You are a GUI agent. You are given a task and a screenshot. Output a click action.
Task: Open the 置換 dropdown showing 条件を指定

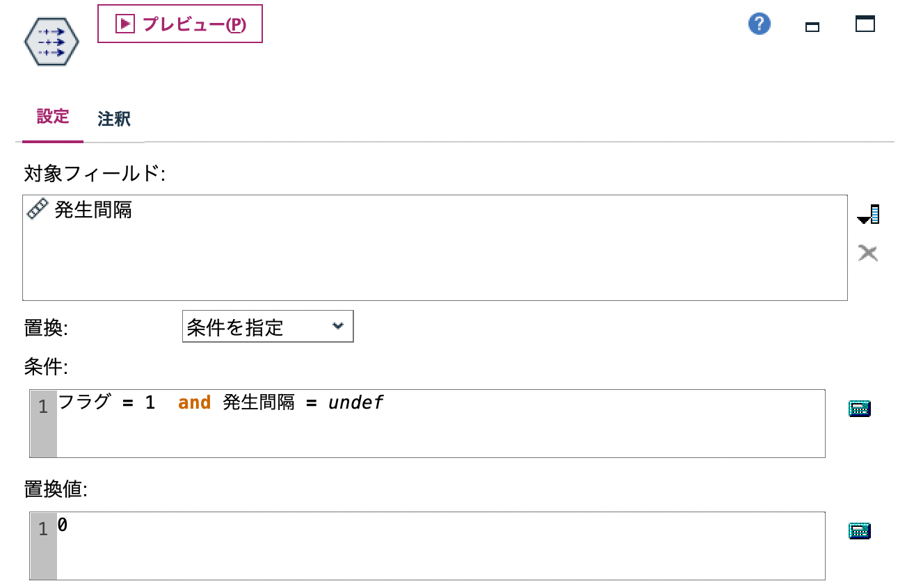268,325
